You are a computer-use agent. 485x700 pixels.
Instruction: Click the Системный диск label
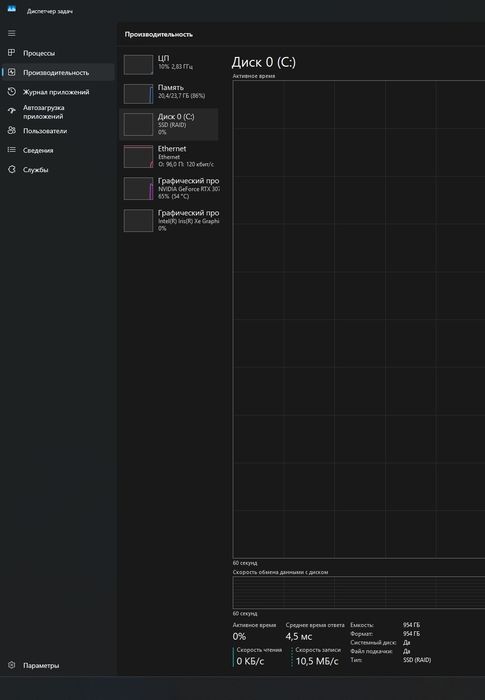point(373,642)
